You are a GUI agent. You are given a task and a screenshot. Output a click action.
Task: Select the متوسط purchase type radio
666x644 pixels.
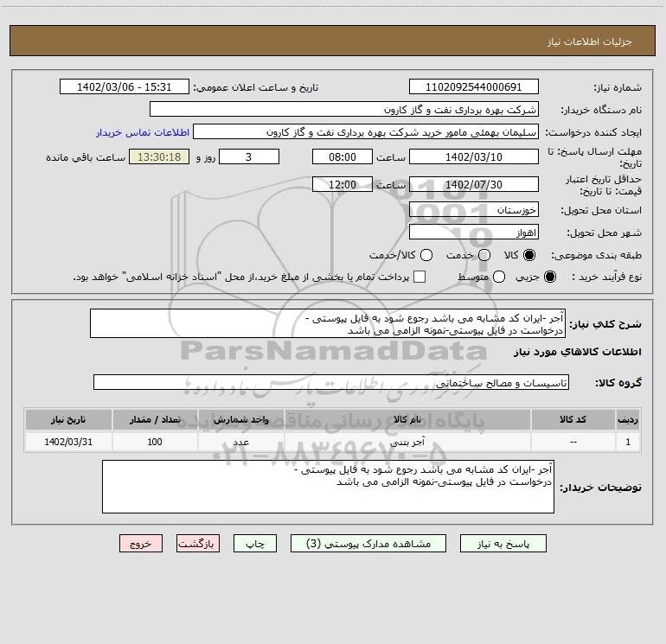(499, 277)
